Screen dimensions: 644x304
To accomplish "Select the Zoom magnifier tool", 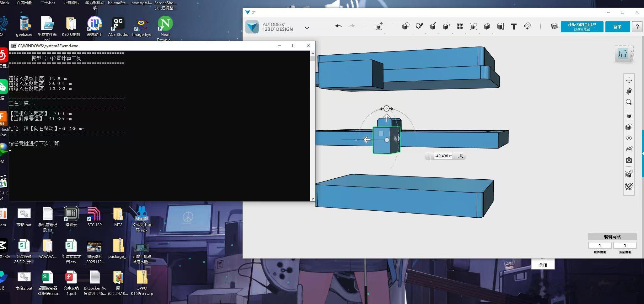I will pyautogui.click(x=629, y=102).
